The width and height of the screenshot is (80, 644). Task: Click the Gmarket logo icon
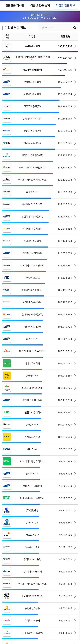(7, 168)
